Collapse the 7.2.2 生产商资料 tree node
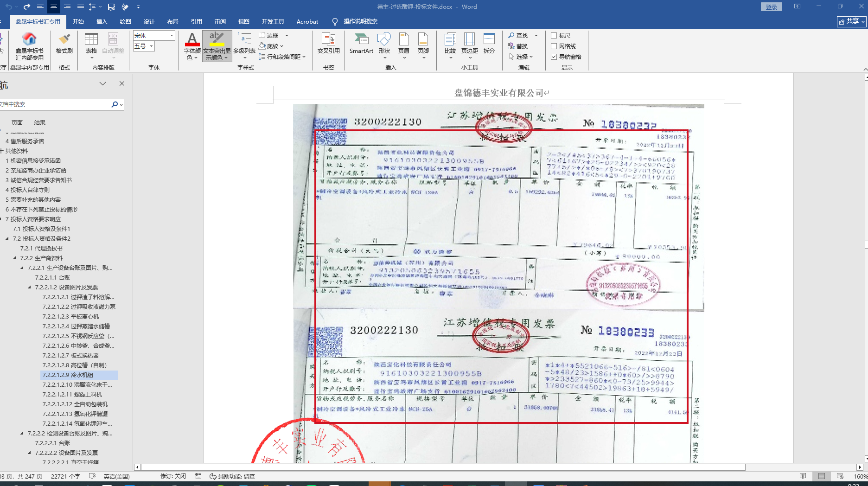Screen dimensions: 868x486 pos(14,258)
